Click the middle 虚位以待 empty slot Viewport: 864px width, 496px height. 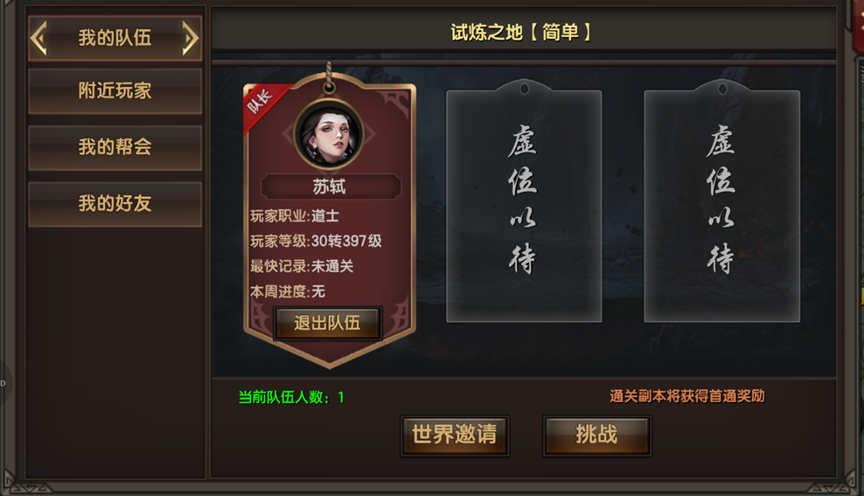[x=523, y=202]
